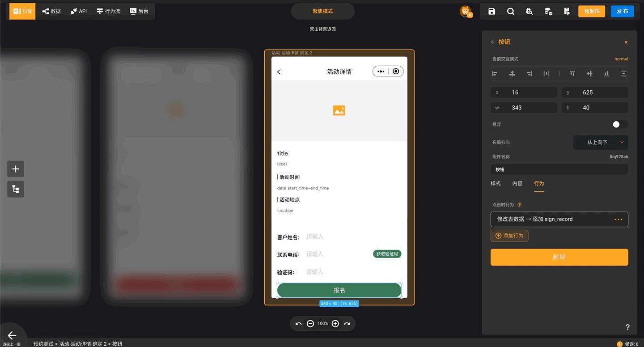Click the y position input field
The height and width of the screenshot is (347, 644).
[595, 93]
